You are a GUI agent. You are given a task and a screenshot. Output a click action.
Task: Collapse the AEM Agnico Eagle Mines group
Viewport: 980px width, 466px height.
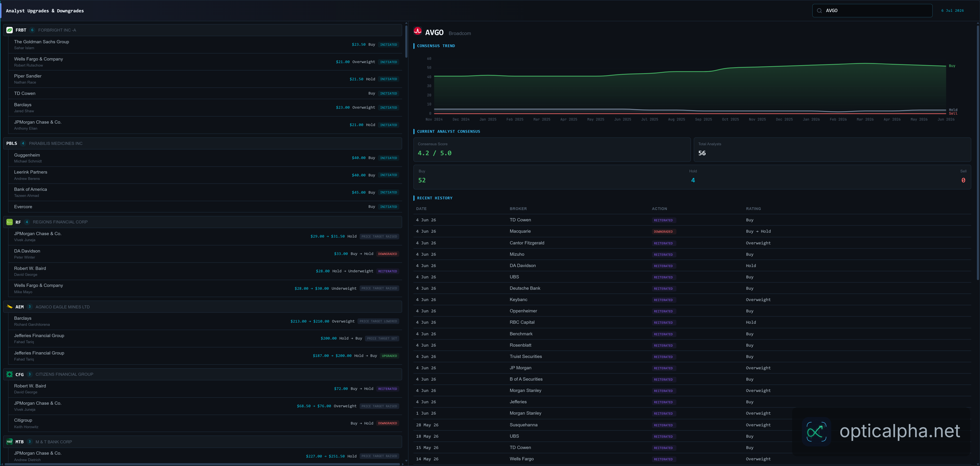coord(202,307)
